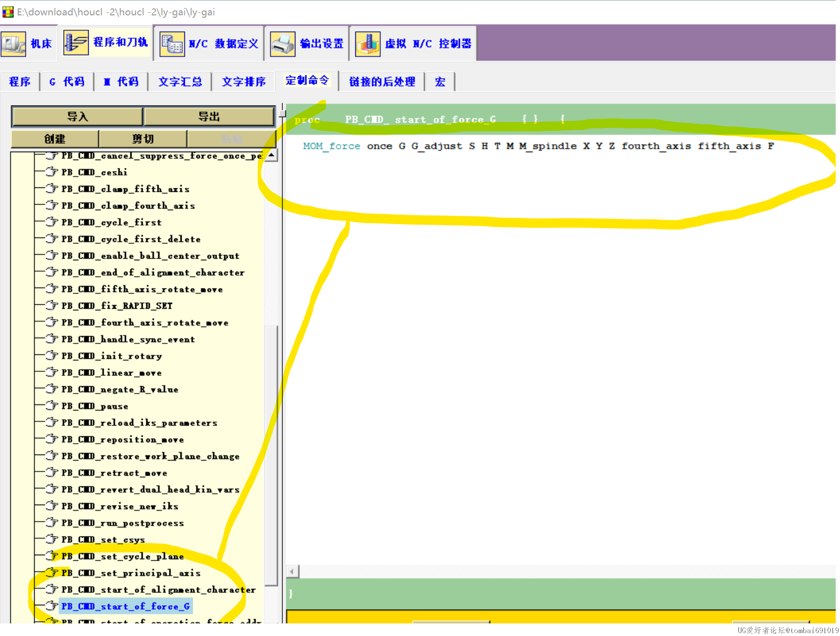Screen dimensions: 840x636
Task: Click the PB_CMD_pause command name
Action: click(x=95, y=405)
